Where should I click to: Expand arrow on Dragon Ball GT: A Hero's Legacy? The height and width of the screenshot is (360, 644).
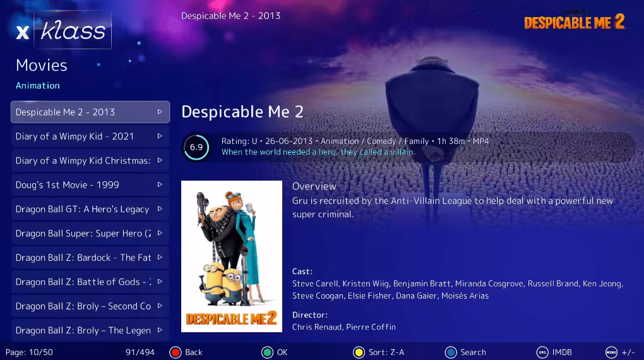pyautogui.click(x=160, y=209)
